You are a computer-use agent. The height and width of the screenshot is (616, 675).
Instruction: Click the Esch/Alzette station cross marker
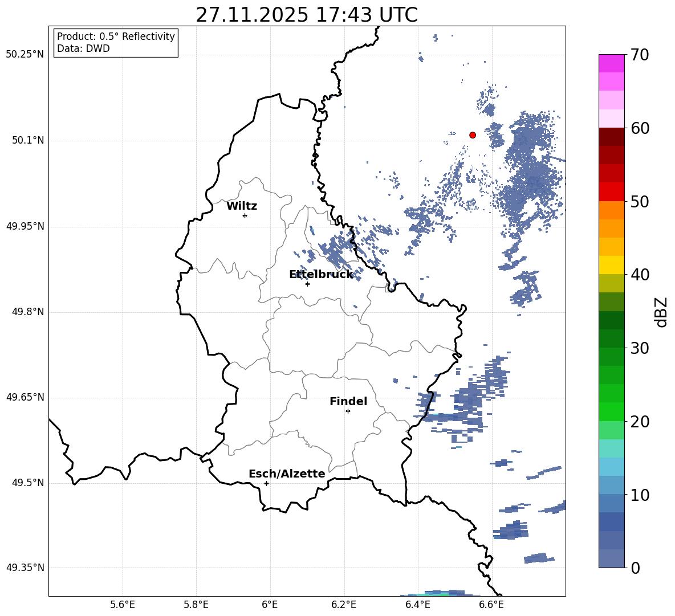tap(266, 483)
